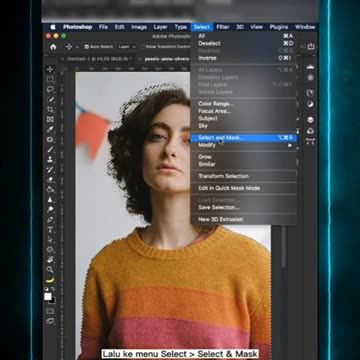This screenshot has height=360, width=360.
Task: Open the screen mode icon at toolbar bottom
Action: click(50, 321)
